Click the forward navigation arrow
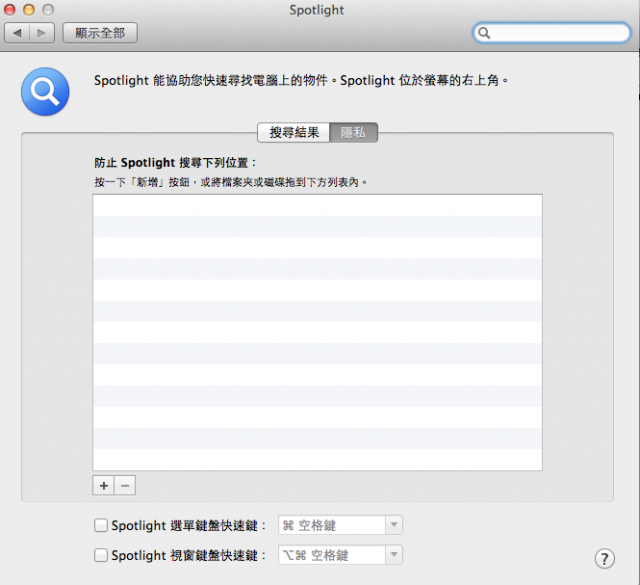 click(x=42, y=33)
